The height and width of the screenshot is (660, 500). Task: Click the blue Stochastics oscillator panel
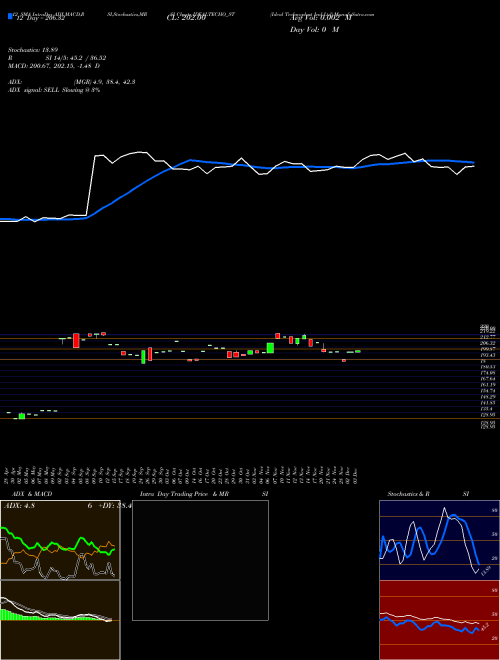coord(439,540)
